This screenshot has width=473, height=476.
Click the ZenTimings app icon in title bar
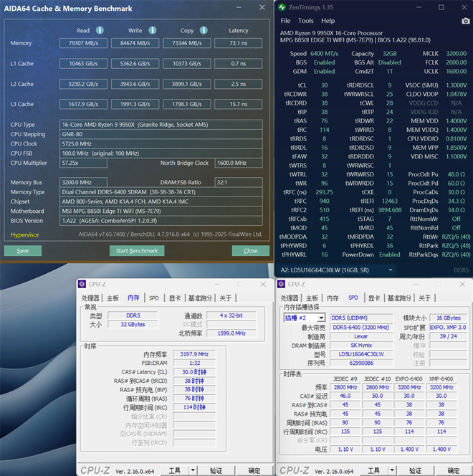(x=282, y=7)
